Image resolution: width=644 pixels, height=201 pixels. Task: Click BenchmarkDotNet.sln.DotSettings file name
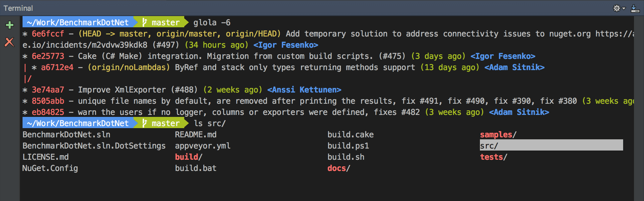point(94,146)
